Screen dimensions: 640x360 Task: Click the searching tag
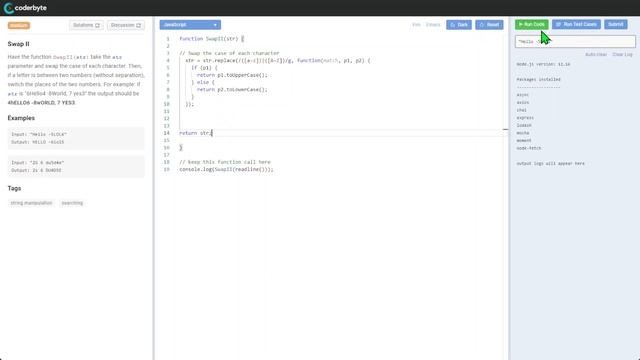(x=72, y=203)
